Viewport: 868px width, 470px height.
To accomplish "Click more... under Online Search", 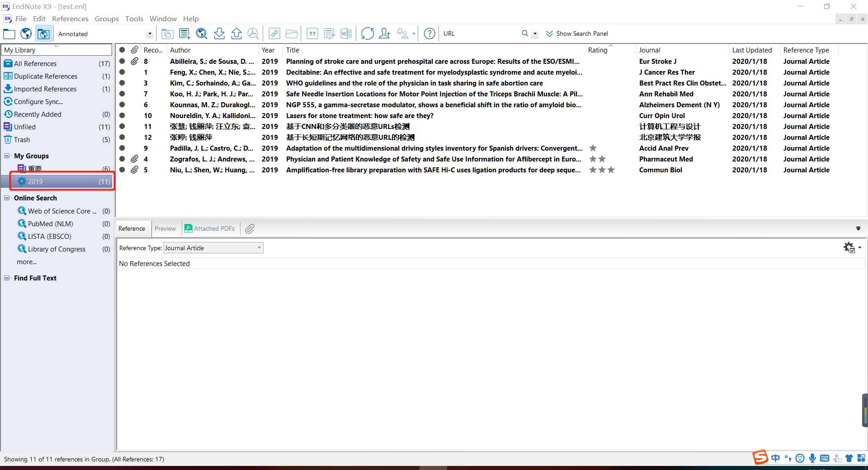I will pyautogui.click(x=27, y=262).
